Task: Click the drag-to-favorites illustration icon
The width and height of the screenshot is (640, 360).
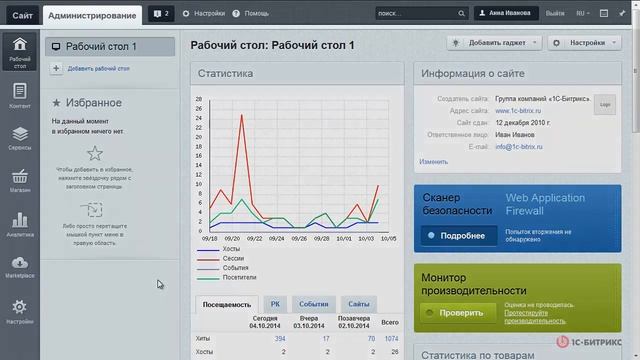Action: pos(92,209)
